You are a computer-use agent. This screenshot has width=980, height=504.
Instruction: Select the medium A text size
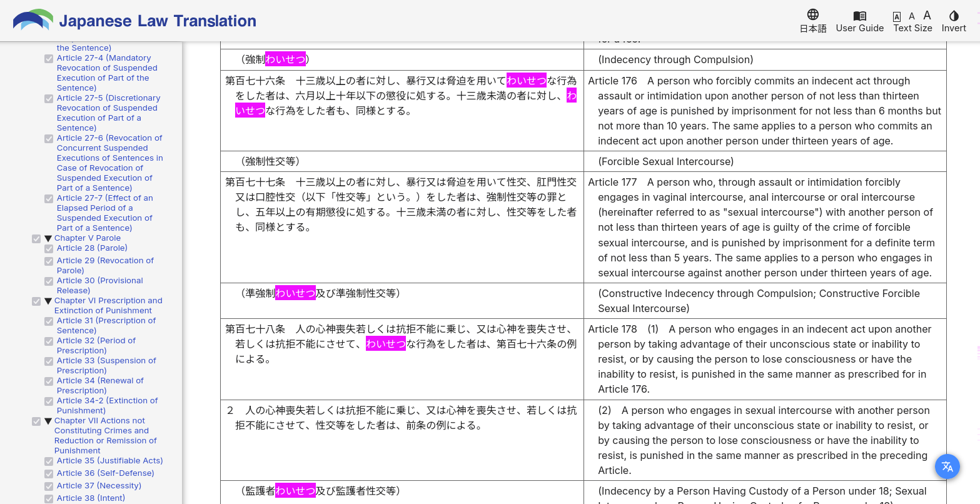(x=912, y=16)
